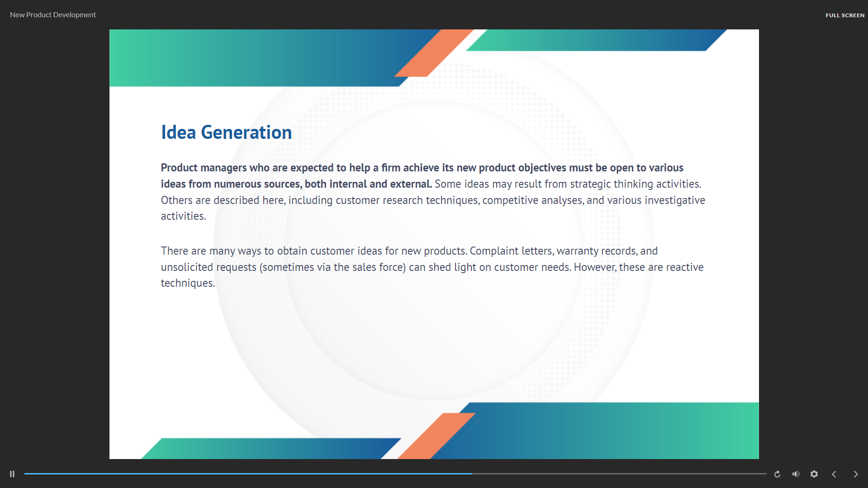Toggle playback with the pause control
Viewport: 868px width, 488px height.
[x=12, y=474]
